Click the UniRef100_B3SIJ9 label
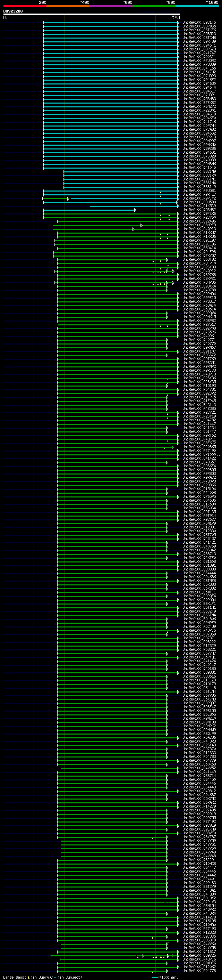 tap(199, 187)
